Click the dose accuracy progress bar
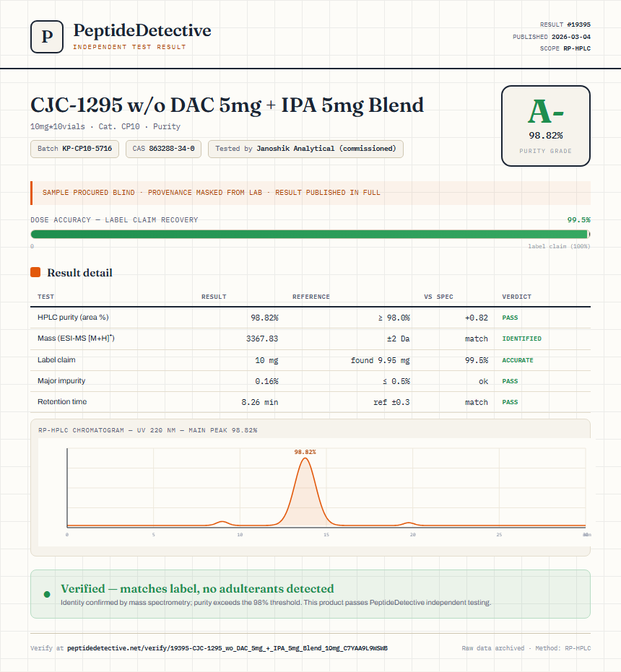Image resolution: width=621 pixels, height=672 pixels. [310, 234]
